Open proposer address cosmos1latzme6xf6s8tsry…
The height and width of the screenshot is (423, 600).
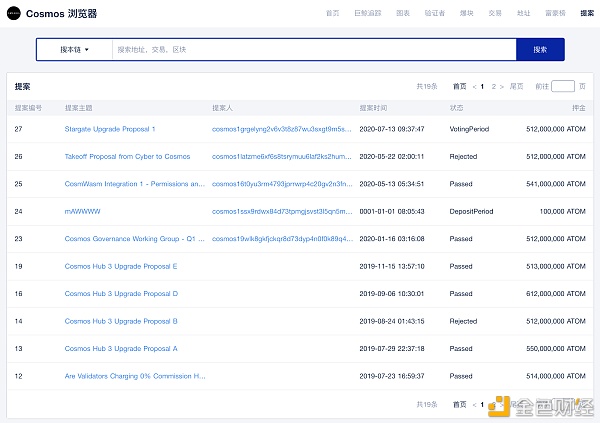(282, 157)
